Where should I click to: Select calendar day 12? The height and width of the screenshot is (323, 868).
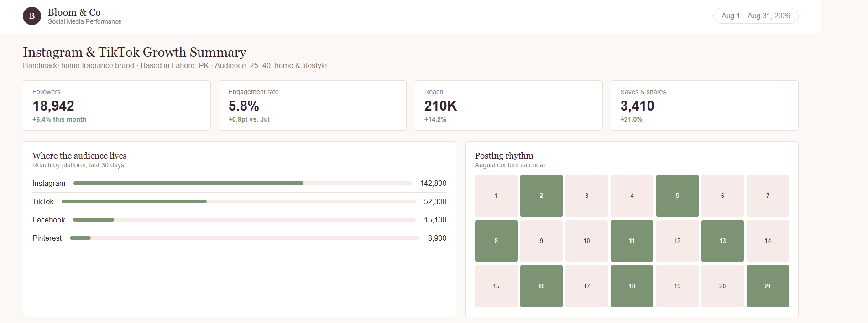677,241
